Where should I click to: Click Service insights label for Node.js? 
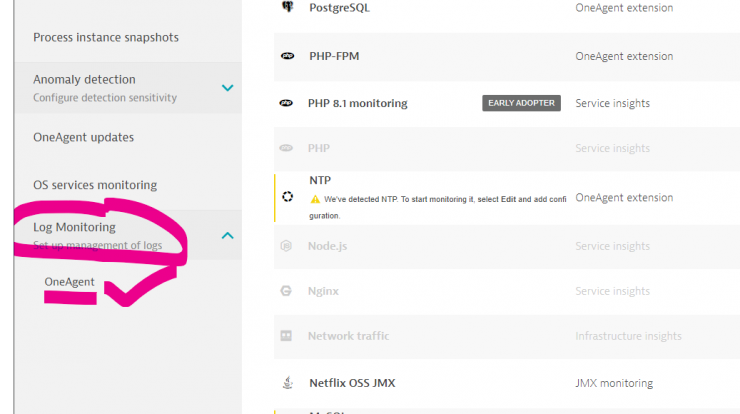click(x=612, y=246)
